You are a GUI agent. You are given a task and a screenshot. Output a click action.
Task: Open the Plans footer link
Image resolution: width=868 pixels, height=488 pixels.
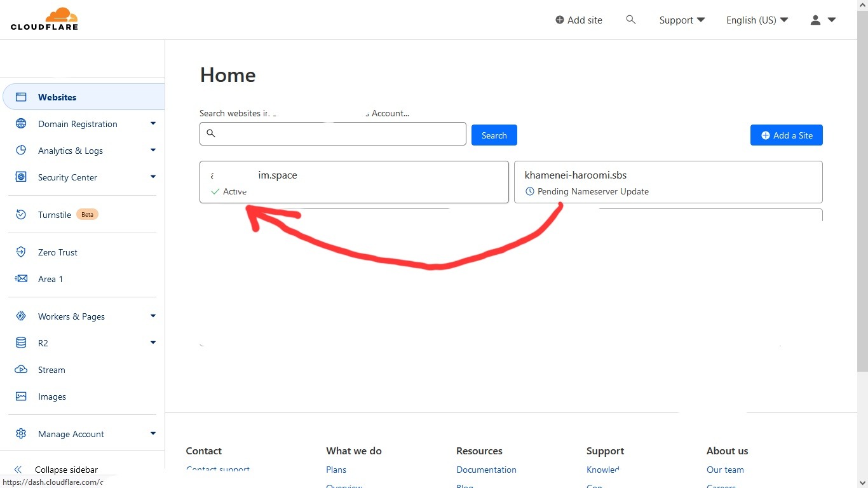336,470
